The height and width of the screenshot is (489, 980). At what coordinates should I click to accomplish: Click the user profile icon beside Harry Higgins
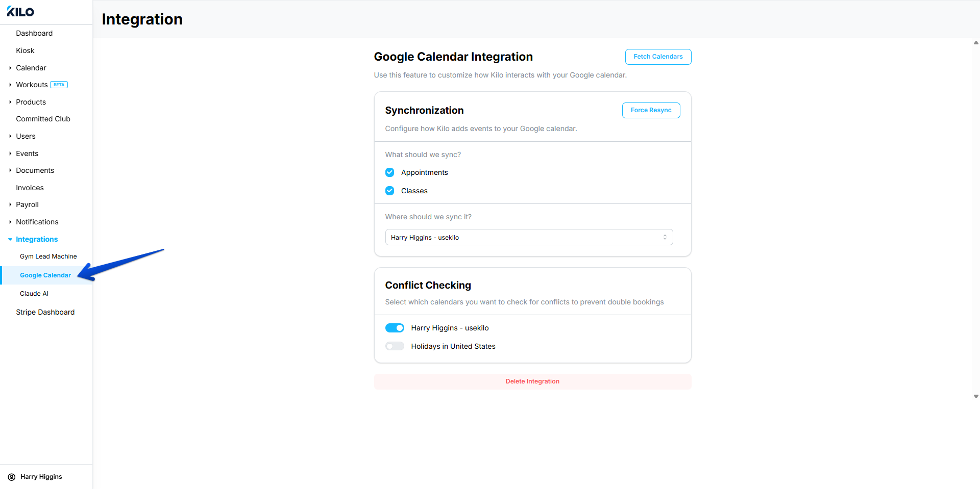12,477
